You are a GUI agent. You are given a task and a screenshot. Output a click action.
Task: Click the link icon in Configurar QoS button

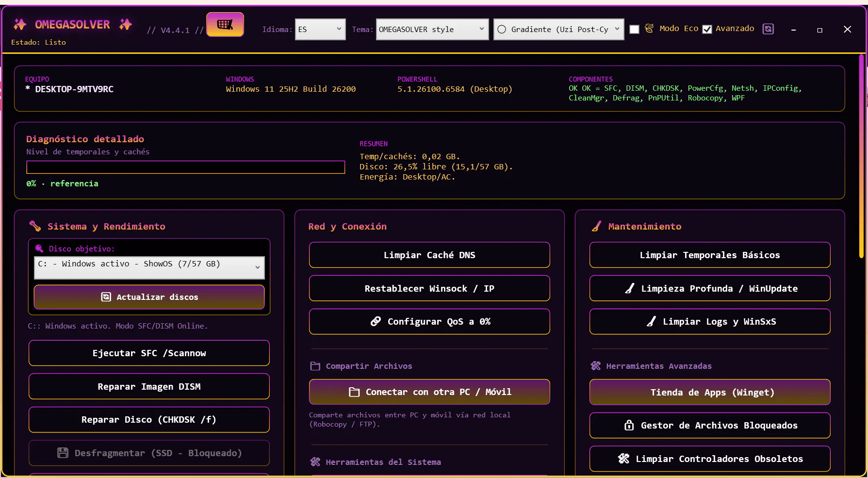point(376,321)
